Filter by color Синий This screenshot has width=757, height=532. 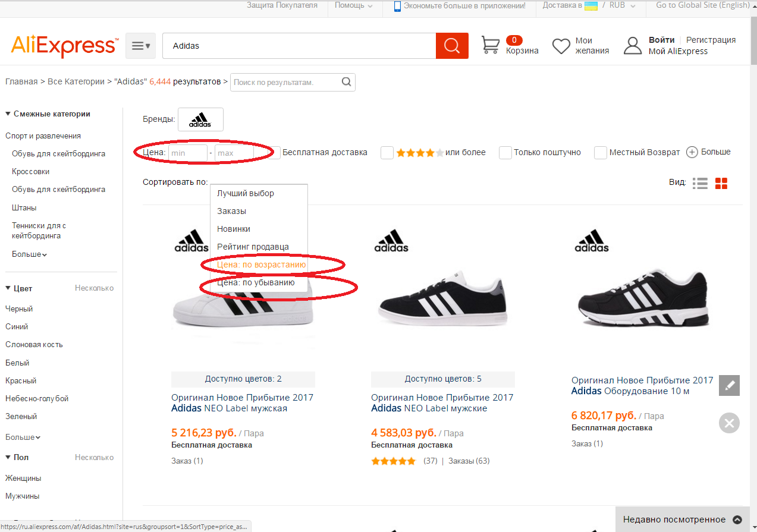[x=17, y=327]
